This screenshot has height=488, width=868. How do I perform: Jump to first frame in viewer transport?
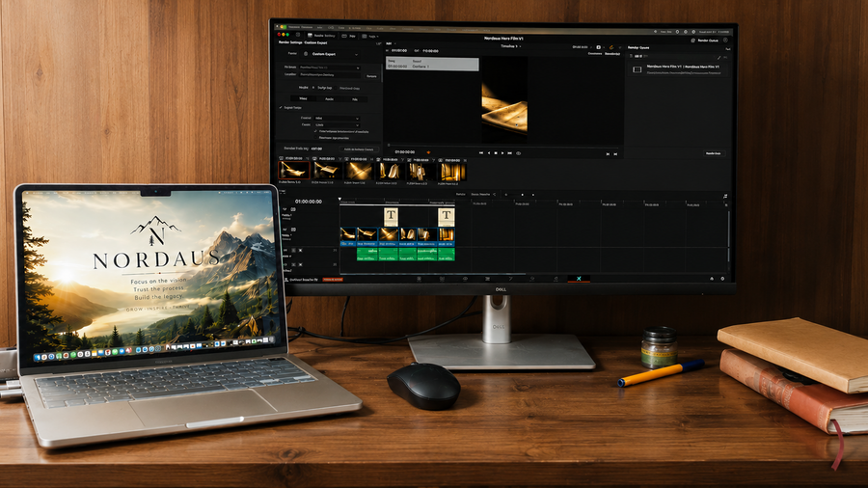[481, 153]
